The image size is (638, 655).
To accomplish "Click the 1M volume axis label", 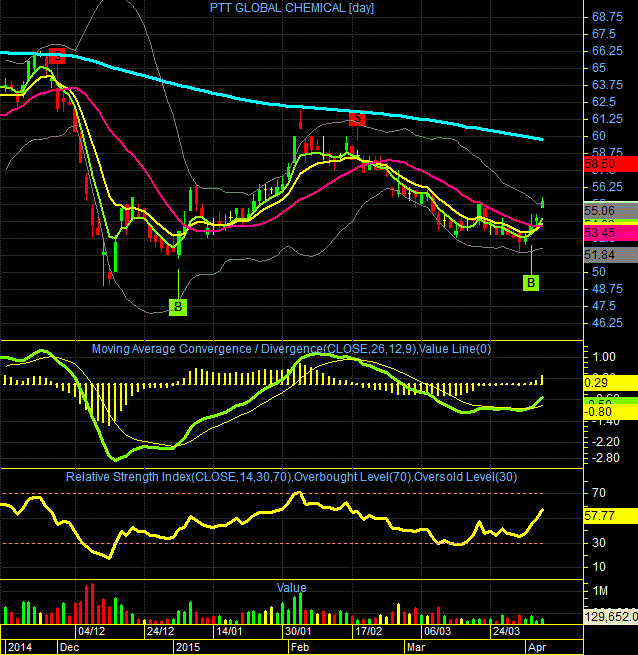I will 600,591.
